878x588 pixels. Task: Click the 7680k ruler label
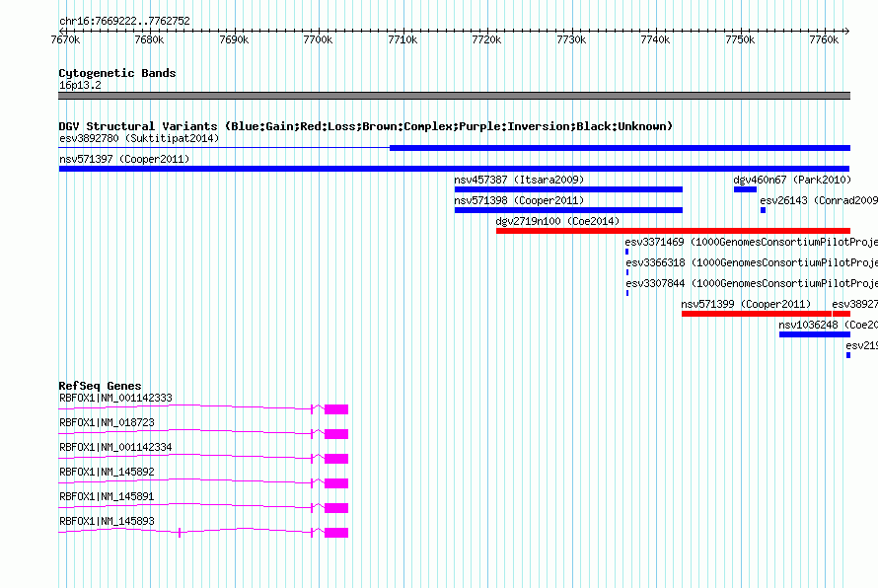pos(150,39)
